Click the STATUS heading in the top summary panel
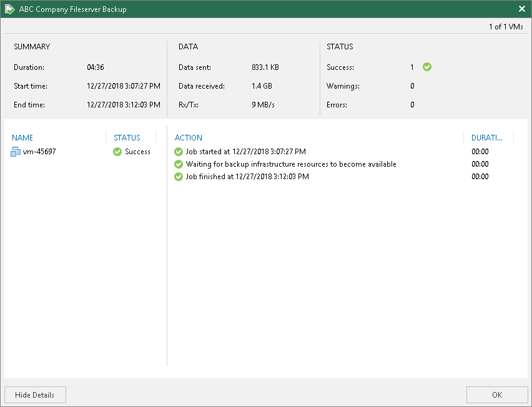Viewport: 532px width, 407px height. pyautogui.click(x=340, y=46)
